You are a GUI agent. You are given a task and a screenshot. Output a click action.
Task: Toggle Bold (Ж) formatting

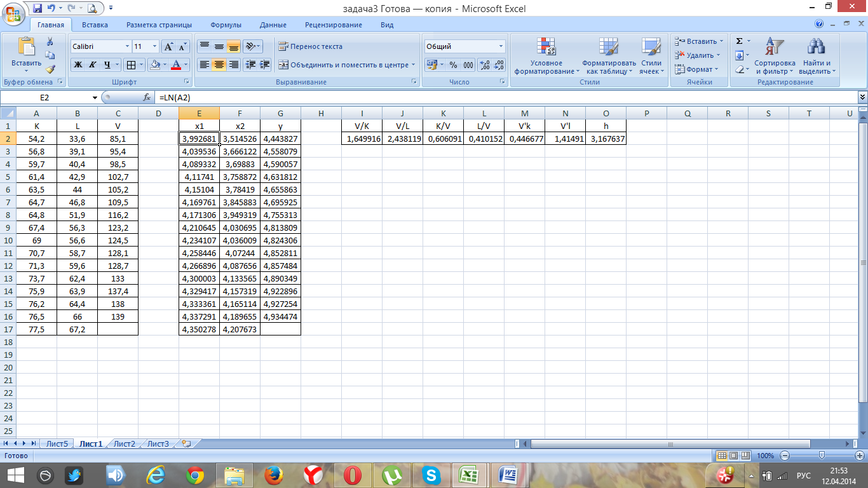coord(78,65)
